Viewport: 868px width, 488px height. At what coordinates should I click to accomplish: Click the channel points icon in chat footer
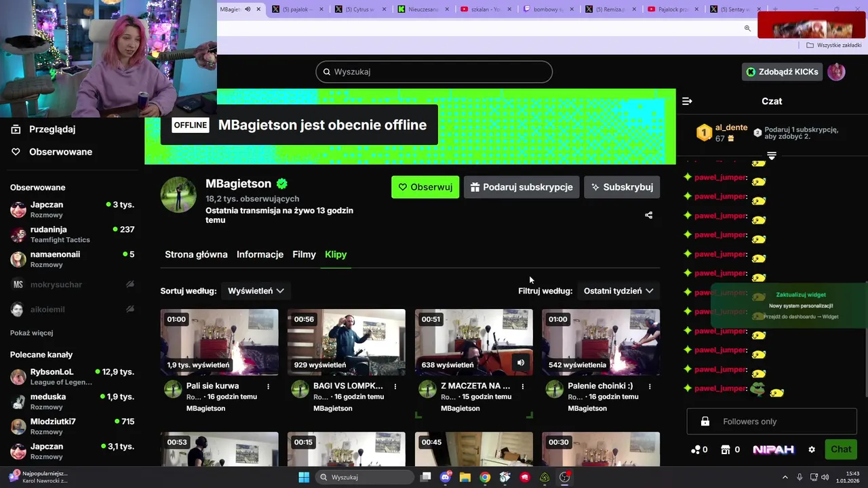click(x=695, y=449)
